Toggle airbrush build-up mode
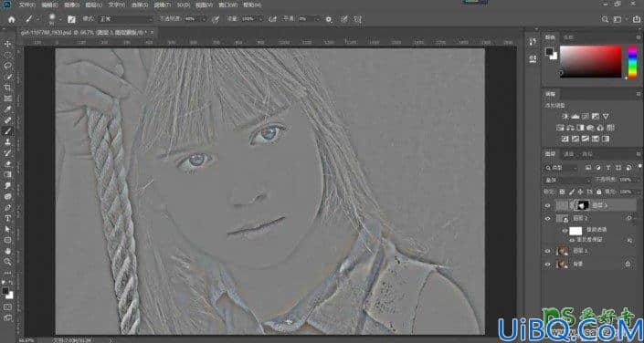This screenshot has height=343, width=644. (x=272, y=19)
